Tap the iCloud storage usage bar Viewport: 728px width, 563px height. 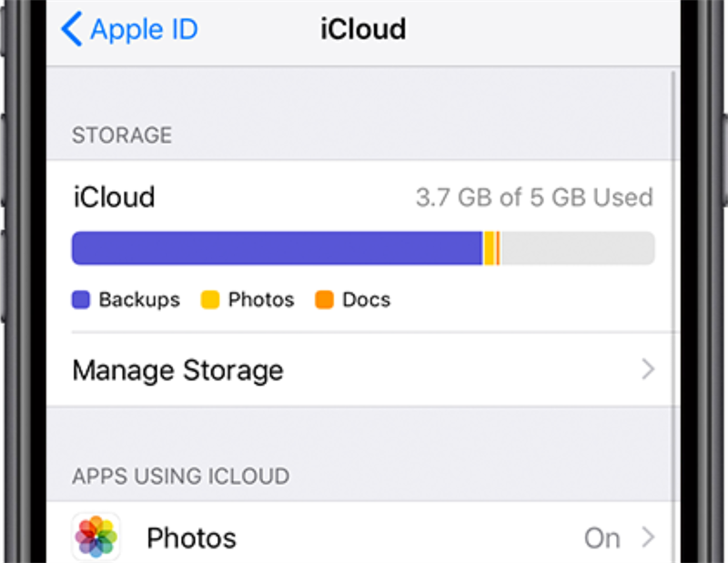click(x=362, y=247)
